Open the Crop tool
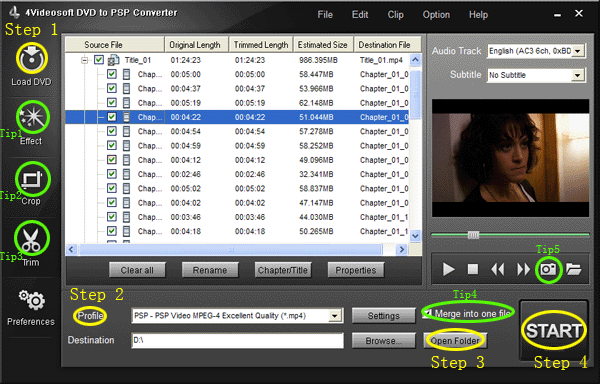Image resolution: width=600 pixels, height=384 pixels. click(x=33, y=179)
